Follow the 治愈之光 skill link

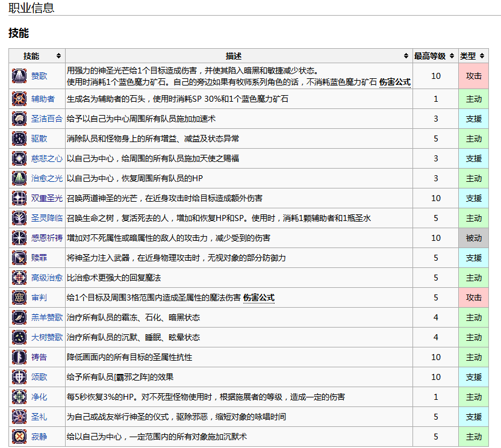[x=46, y=178]
